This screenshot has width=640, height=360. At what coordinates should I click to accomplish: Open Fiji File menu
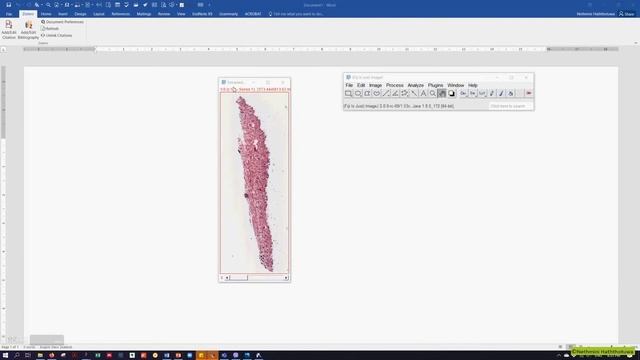click(349, 85)
